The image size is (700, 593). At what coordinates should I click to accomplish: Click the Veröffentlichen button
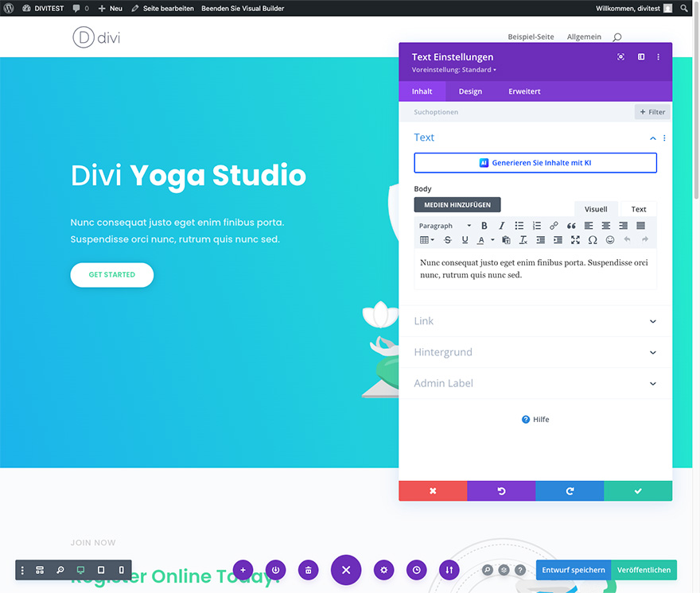[x=644, y=570]
